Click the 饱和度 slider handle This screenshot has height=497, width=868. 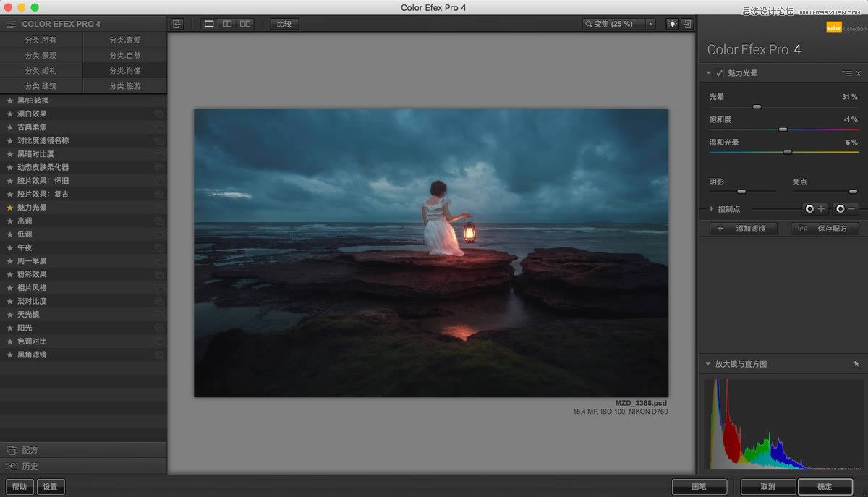click(x=783, y=129)
